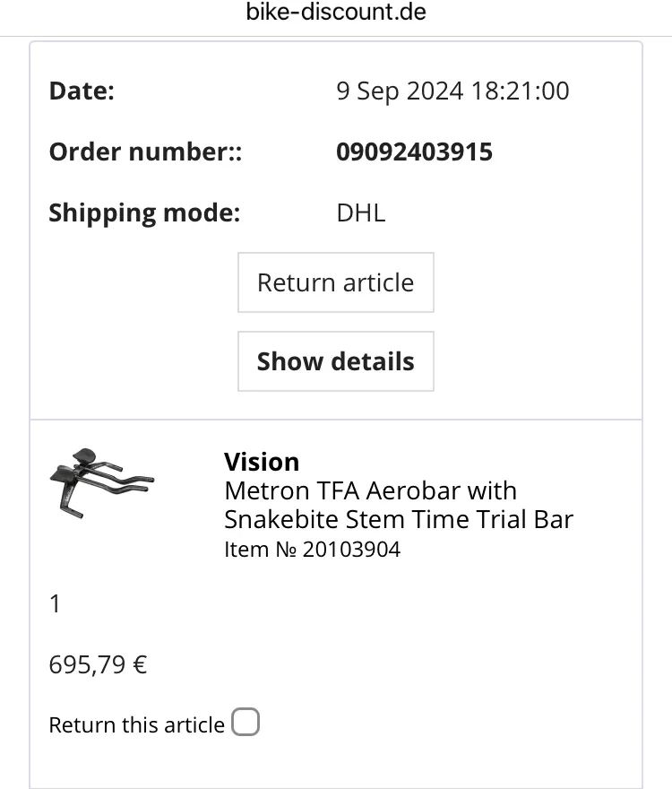The image size is (672, 789).
Task: Click the 'Return this article' label text
Action: tap(137, 725)
